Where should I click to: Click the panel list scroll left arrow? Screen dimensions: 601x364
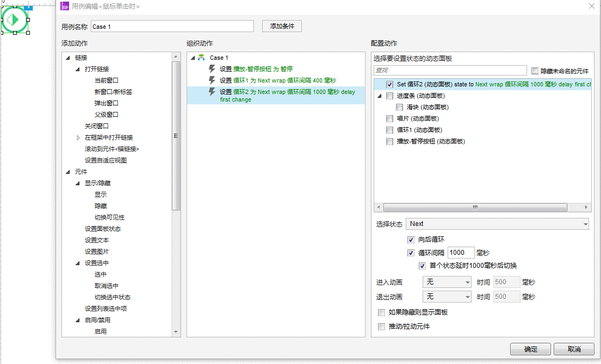[379, 207]
